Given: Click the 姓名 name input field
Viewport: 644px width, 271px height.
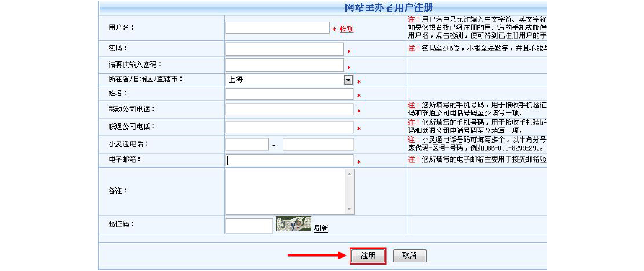Looking at the screenshot, I should click(x=289, y=94).
